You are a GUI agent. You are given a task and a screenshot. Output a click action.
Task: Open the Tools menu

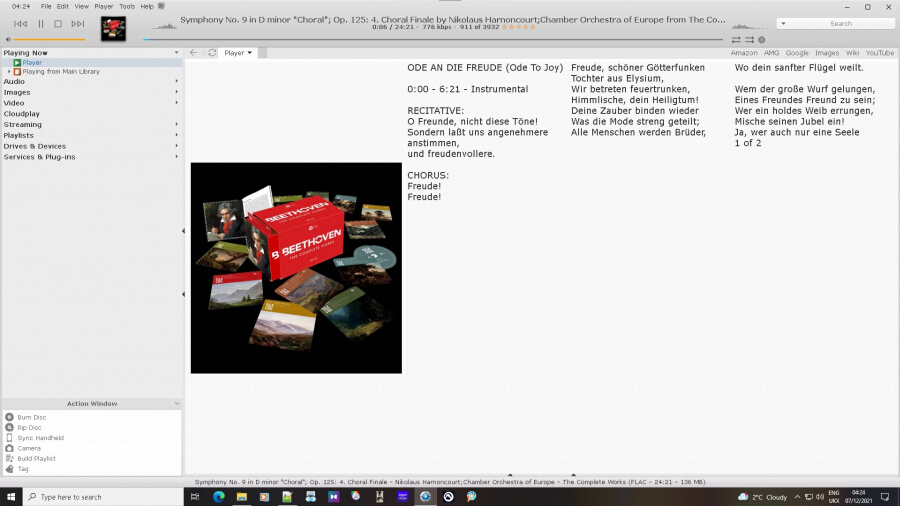pyautogui.click(x=127, y=6)
